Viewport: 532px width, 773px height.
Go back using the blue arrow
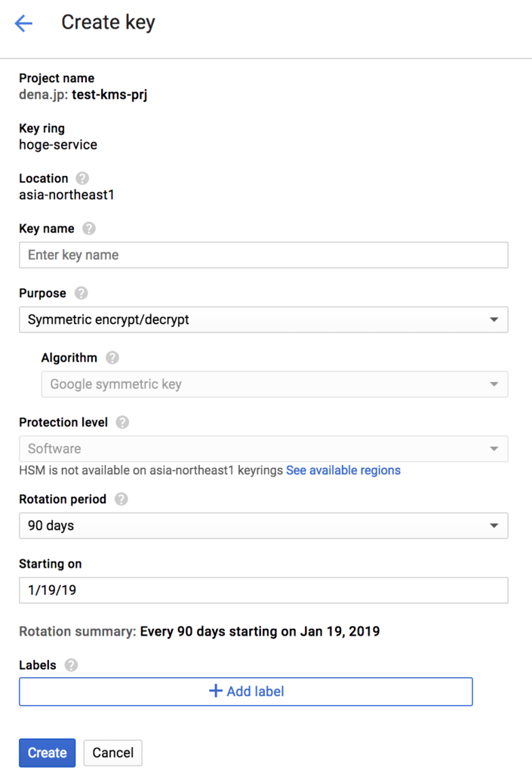coord(23,23)
